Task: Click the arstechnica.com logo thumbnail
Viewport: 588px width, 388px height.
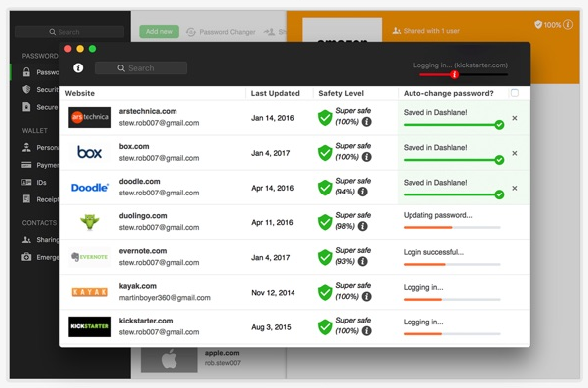Action: (89, 117)
